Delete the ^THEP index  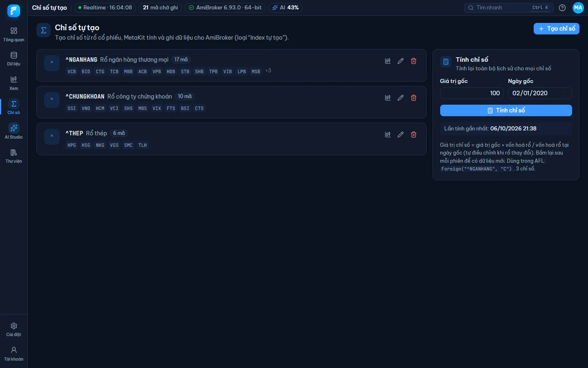[x=414, y=135]
